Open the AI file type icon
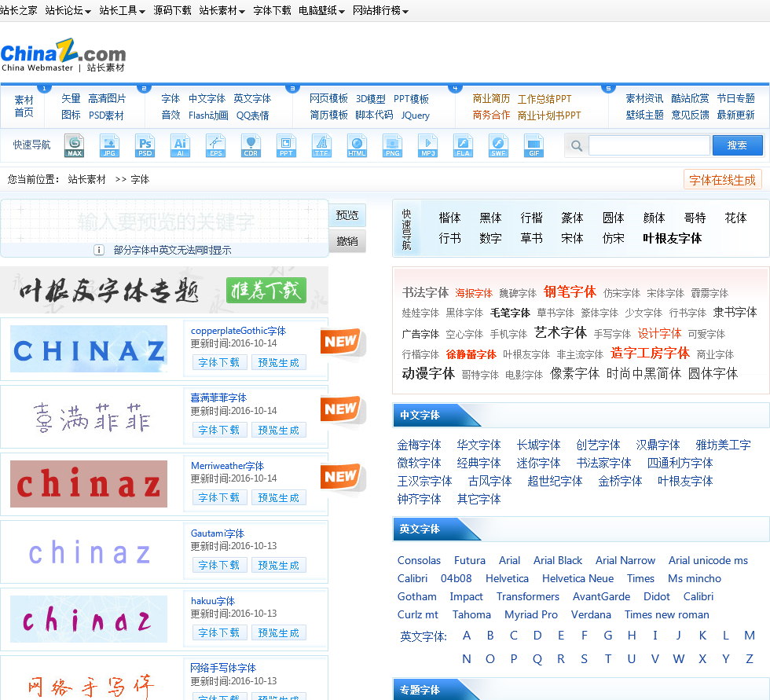 click(180, 145)
